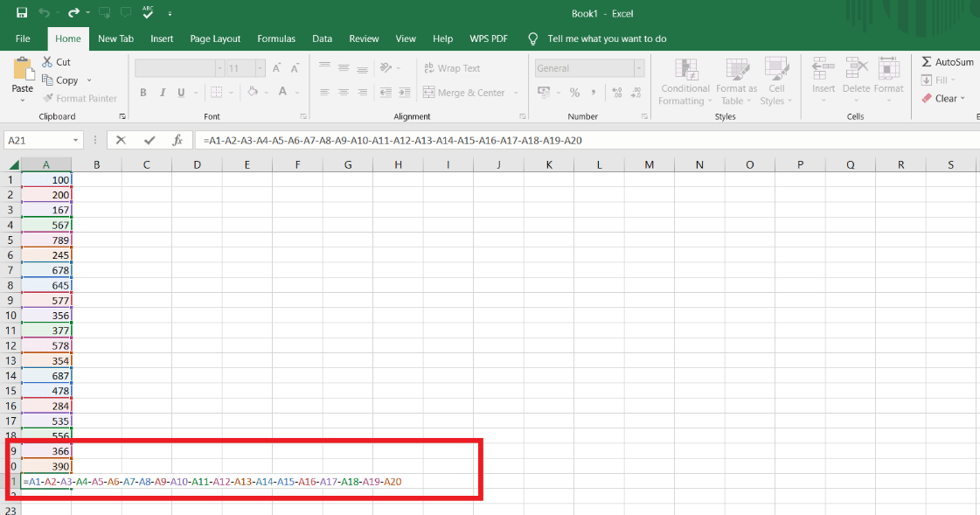Click the Enter checkmark in formula bar

149,141
